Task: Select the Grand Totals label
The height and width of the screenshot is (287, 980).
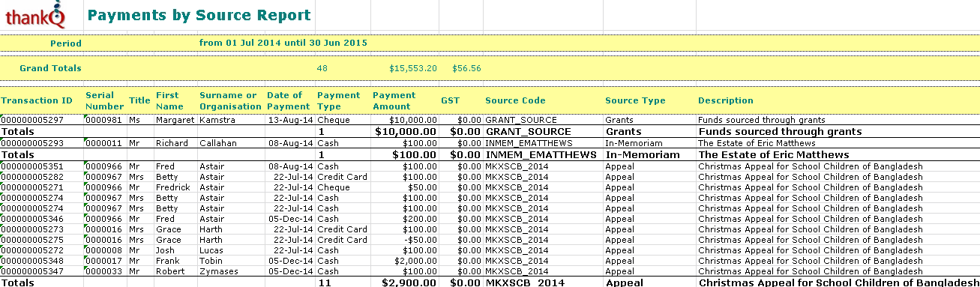Action: (51, 68)
